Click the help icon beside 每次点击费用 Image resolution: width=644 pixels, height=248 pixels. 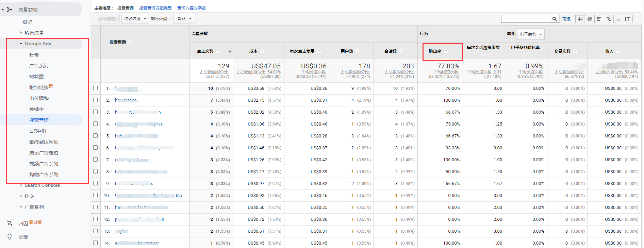(x=319, y=51)
